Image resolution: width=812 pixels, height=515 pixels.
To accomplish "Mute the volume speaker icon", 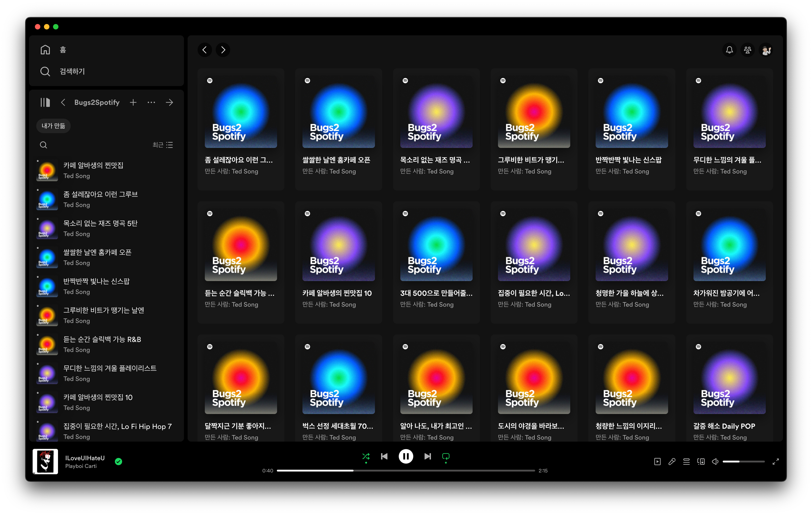I will [x=715, y=461].
